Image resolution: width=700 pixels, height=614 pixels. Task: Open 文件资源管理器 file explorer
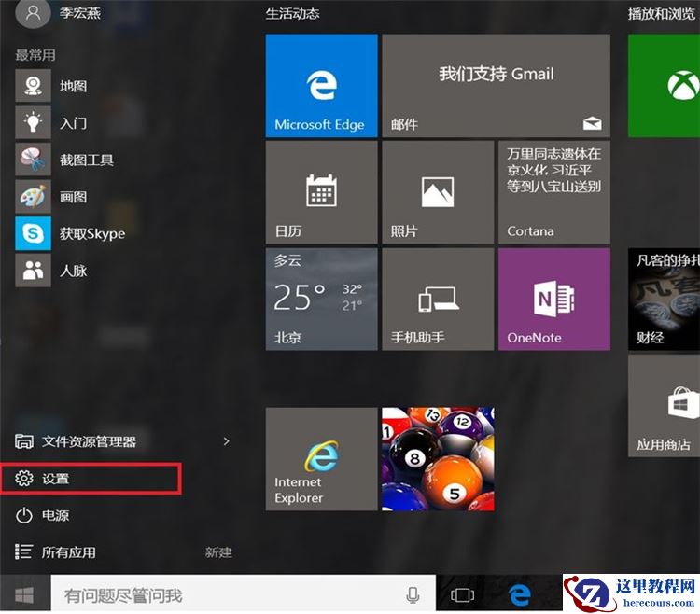tap(76, 441)
